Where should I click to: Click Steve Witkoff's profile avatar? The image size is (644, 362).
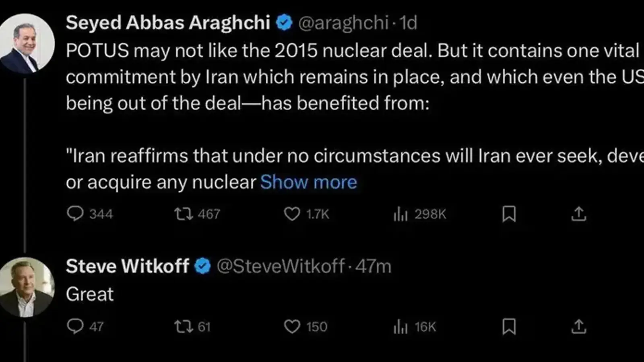pos(27,287)
